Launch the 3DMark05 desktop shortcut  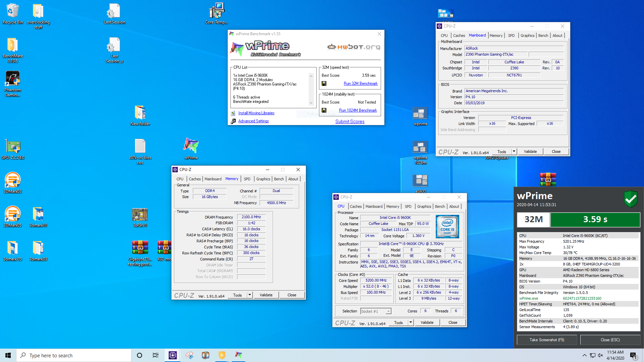[x=13, y=217]
